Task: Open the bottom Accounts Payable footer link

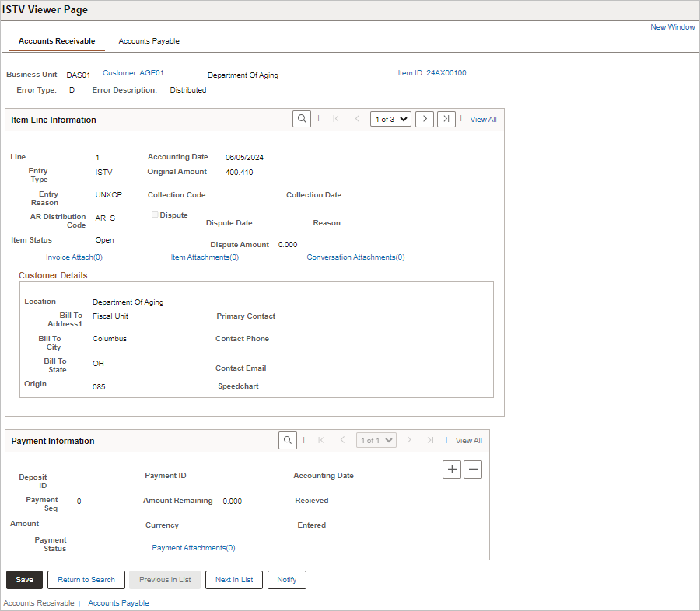Action: point(118,603)
